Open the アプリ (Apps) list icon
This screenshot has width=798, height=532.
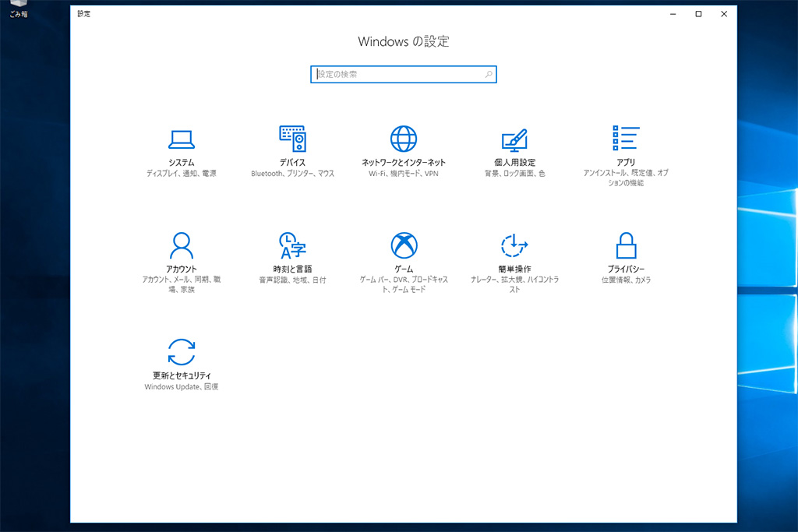pyautogui.click(x=626, y=138)
